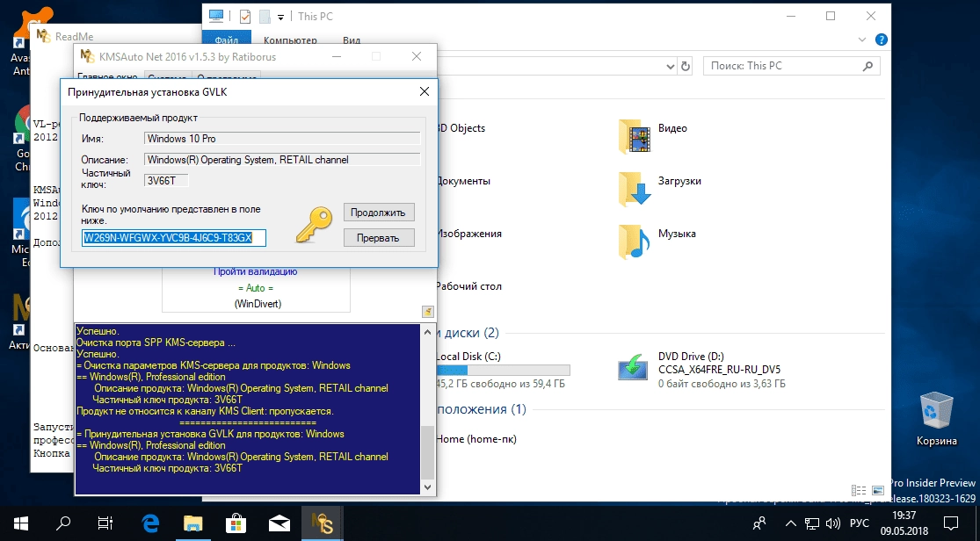Click the Описание field with RETAIL channel text
This screenshot has width=980, height=541.
[x=282, y=159]
